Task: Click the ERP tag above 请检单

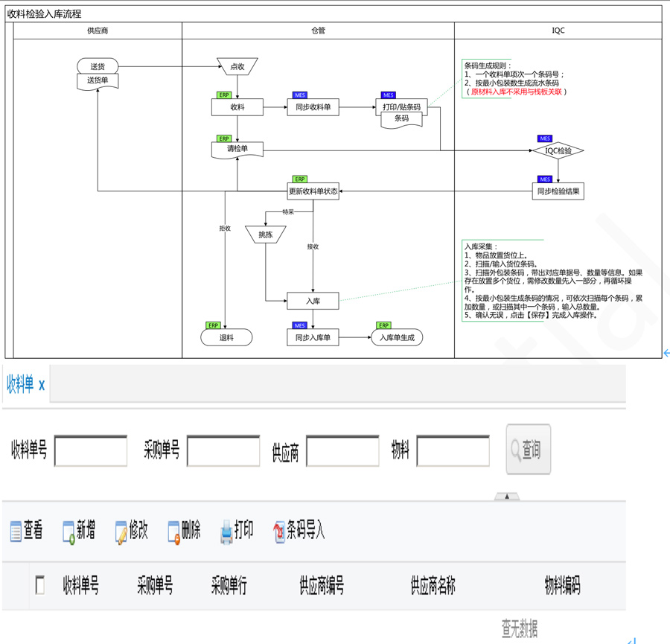Action: pyautogui.click(x=224, y=138)
